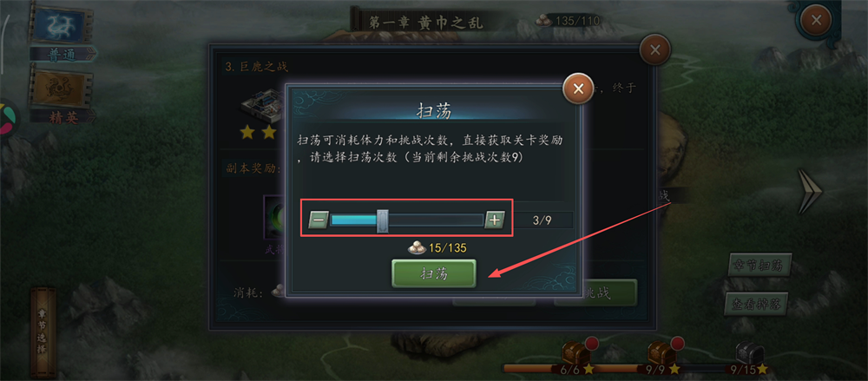Click the minus button on the sweep slider
868x381 pixels.
pyautogui.click(x=319, y=220)
